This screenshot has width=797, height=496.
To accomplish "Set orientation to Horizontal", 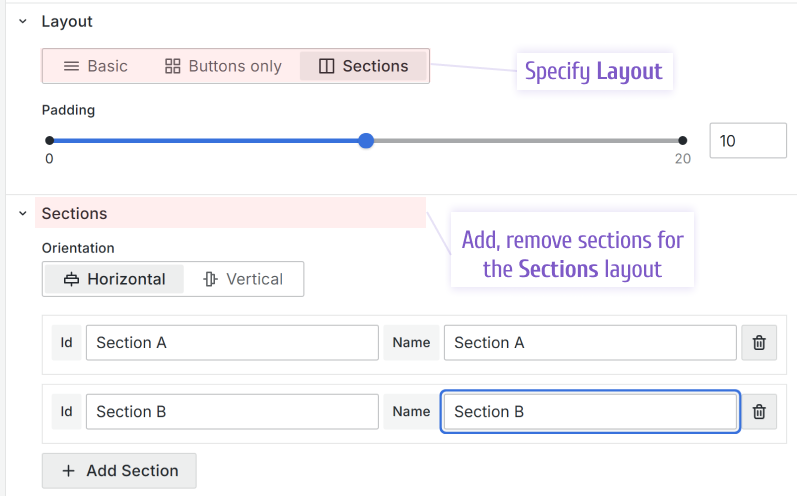I will click(x=114, y=279).
